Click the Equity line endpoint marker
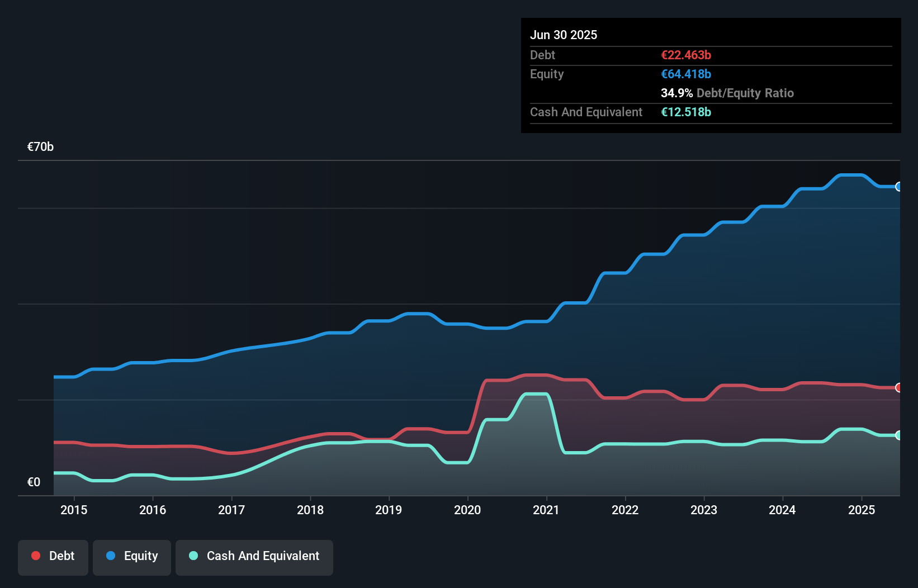The image size is (918, 588). point(899,186)
